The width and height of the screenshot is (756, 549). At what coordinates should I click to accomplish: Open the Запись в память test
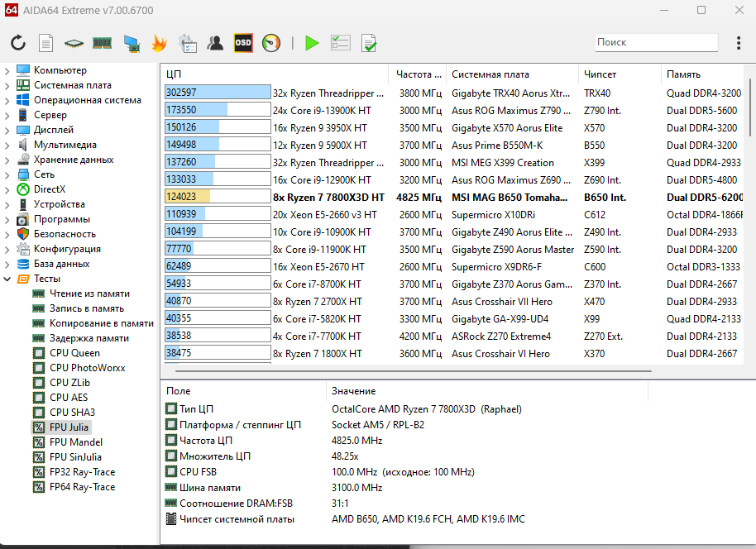tap(86, 308)
